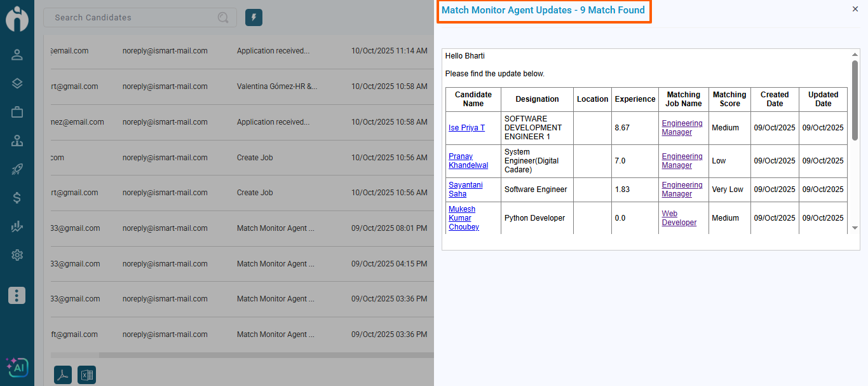Open Pranay Khandelwal candidate profile link
The image size is (868, 386).
(x=468, y=161)
